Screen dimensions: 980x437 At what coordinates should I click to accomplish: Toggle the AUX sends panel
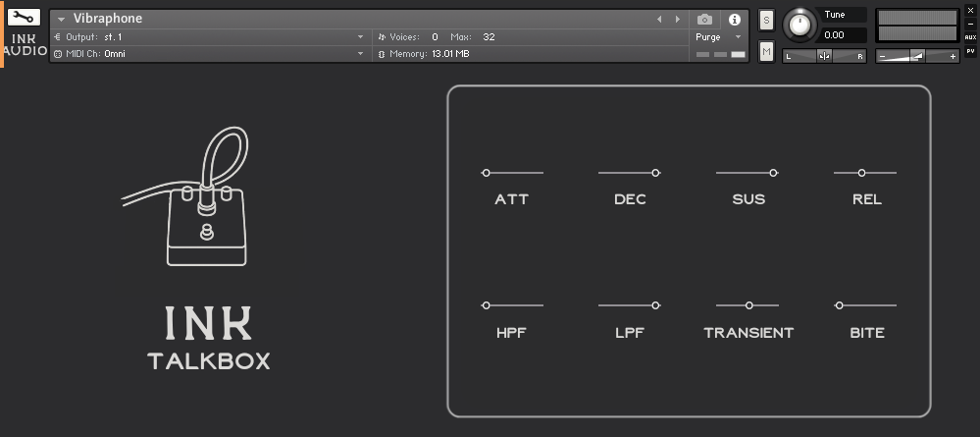click(x=970, y=36)
